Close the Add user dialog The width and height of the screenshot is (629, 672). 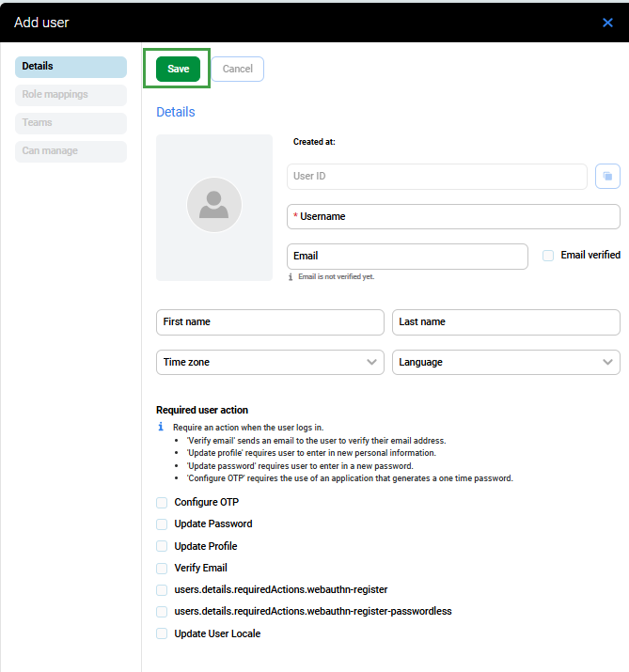click(607, 23)
